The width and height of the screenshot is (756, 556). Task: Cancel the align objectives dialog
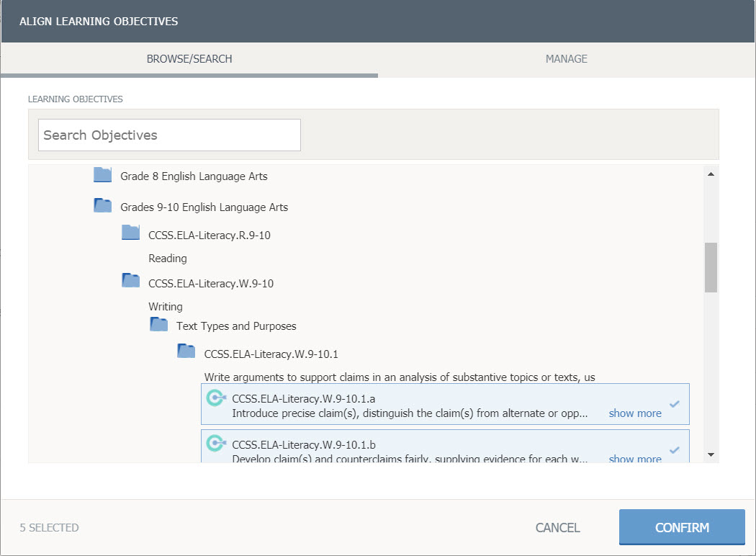[557, 528]
